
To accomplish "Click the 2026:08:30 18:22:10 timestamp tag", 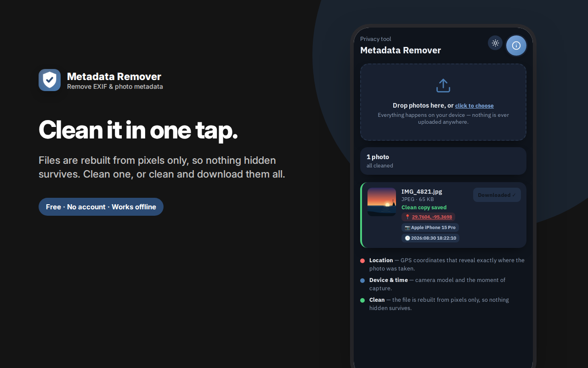I will (x=430, y=238).
